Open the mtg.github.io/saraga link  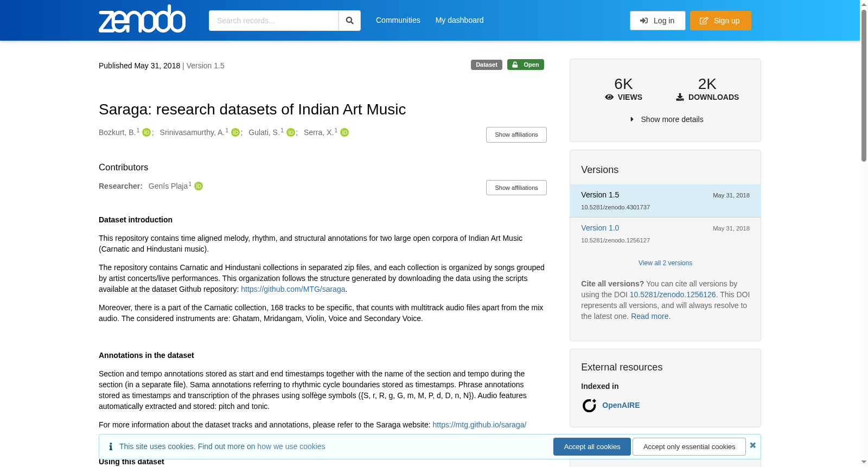(480, 425)
